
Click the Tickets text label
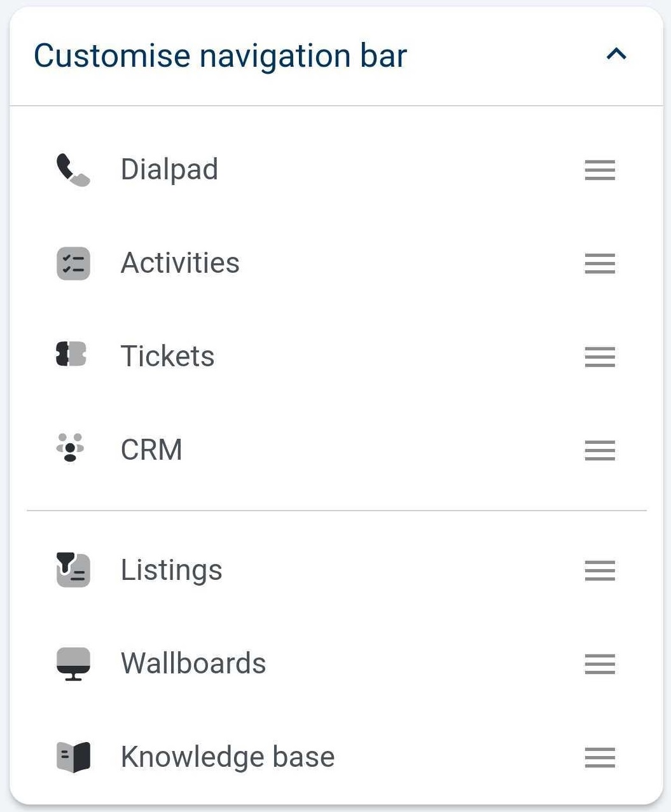coord(167,356)
